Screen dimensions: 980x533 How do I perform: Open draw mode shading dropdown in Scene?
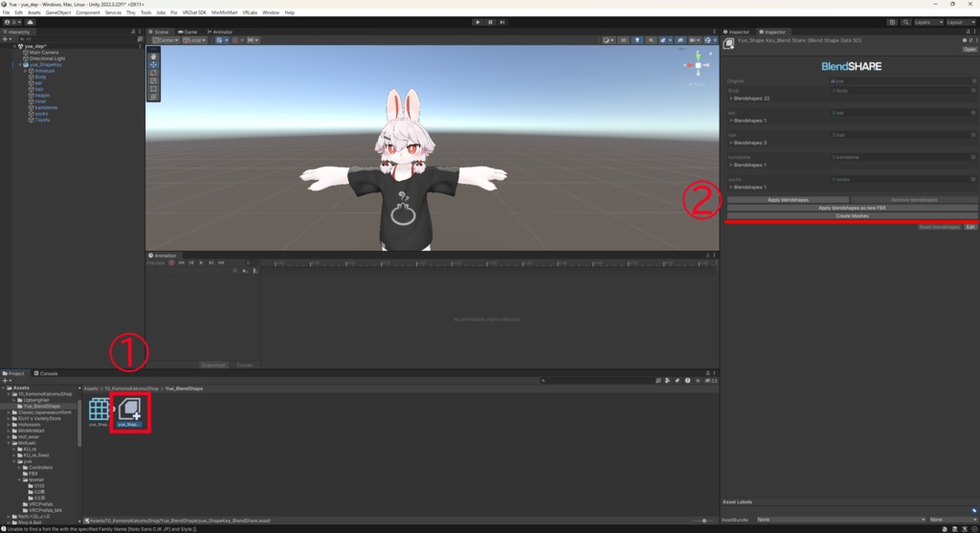(x=607, y=40)
